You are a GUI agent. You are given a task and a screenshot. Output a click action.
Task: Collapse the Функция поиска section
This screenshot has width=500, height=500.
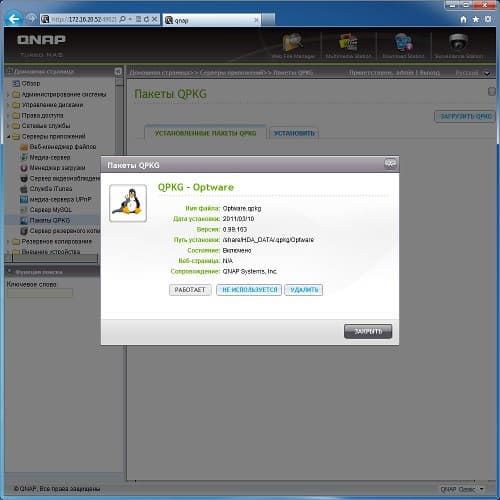9,271
